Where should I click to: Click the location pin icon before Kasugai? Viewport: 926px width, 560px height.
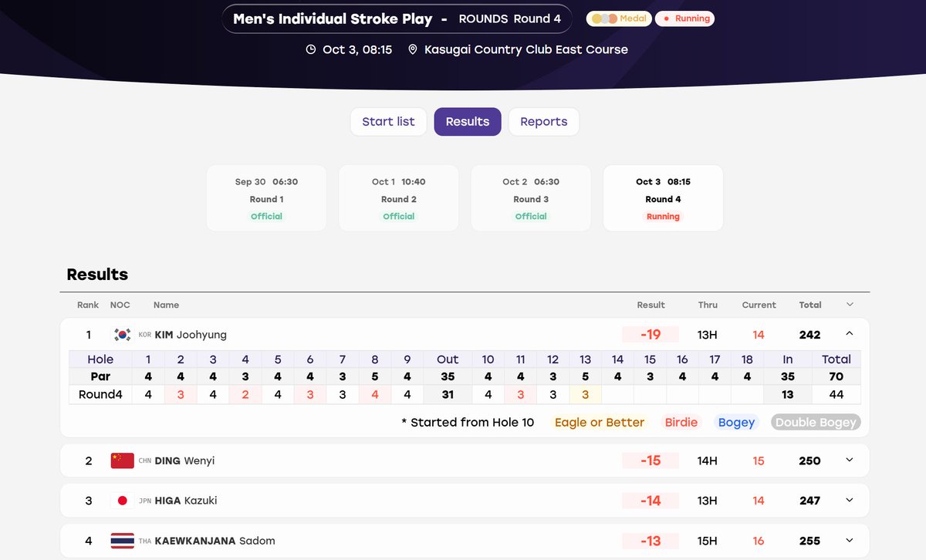[412, 49]
